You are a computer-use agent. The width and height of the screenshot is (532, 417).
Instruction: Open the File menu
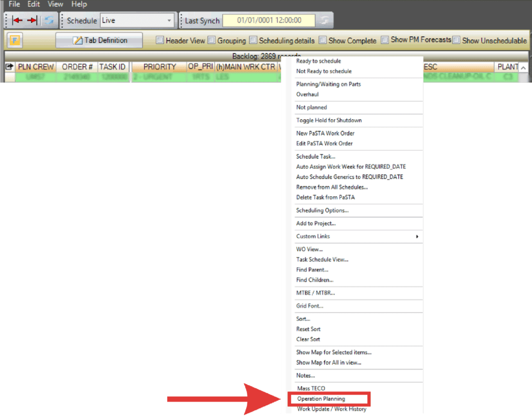tap(14, 4)
